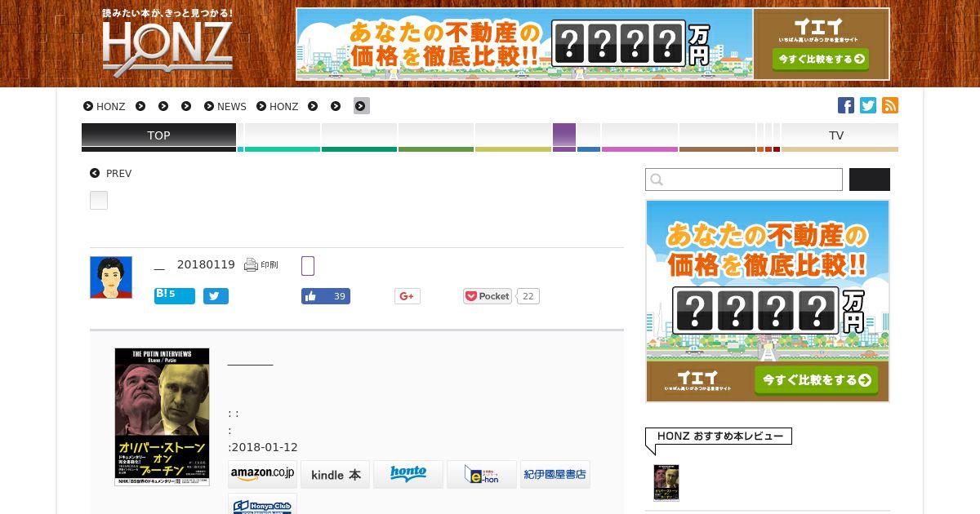Click the first HONZ link in navigation row
The width and height of the screenshot is (980, 514).
coord(111,106)
